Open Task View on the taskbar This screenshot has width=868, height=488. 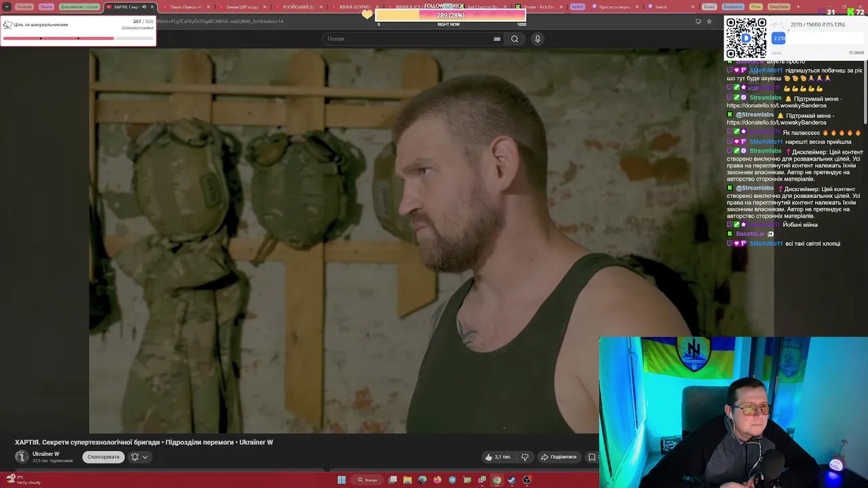click(393, 480)
